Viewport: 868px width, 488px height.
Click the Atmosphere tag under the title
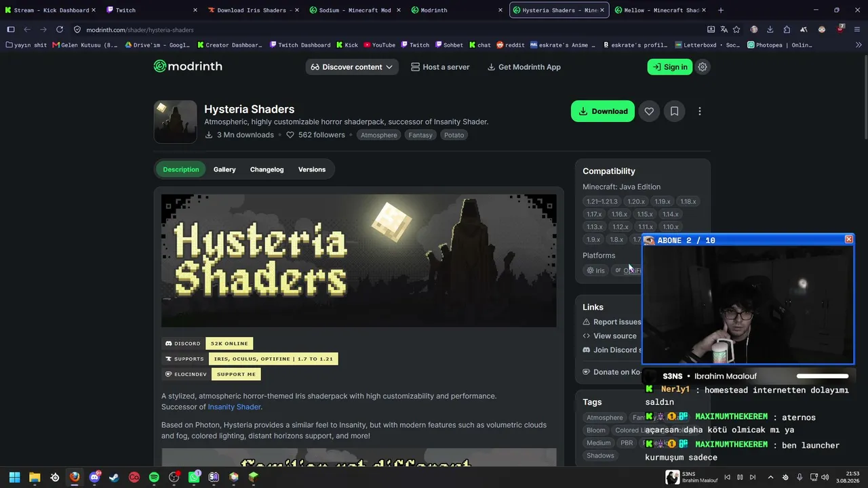coord(378,135)
